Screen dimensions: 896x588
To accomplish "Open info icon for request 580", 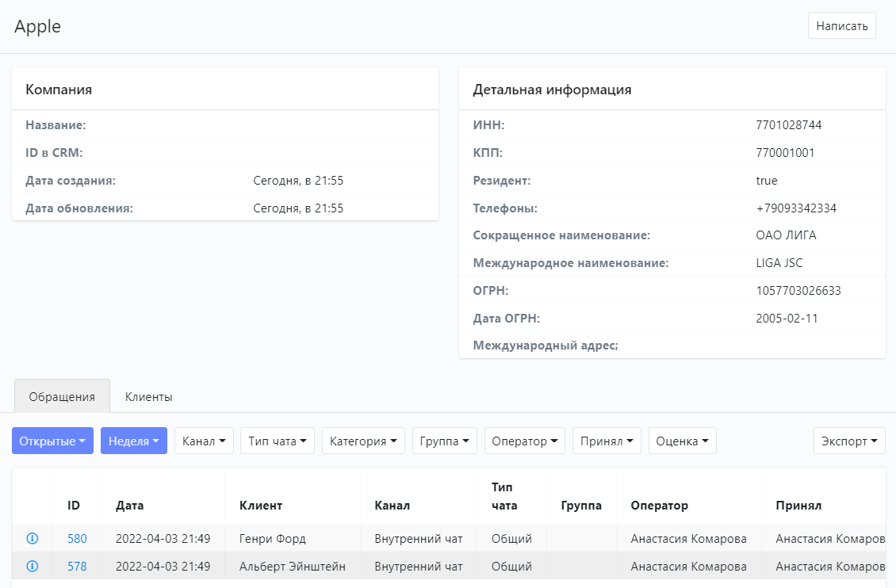I will point(33,538).
